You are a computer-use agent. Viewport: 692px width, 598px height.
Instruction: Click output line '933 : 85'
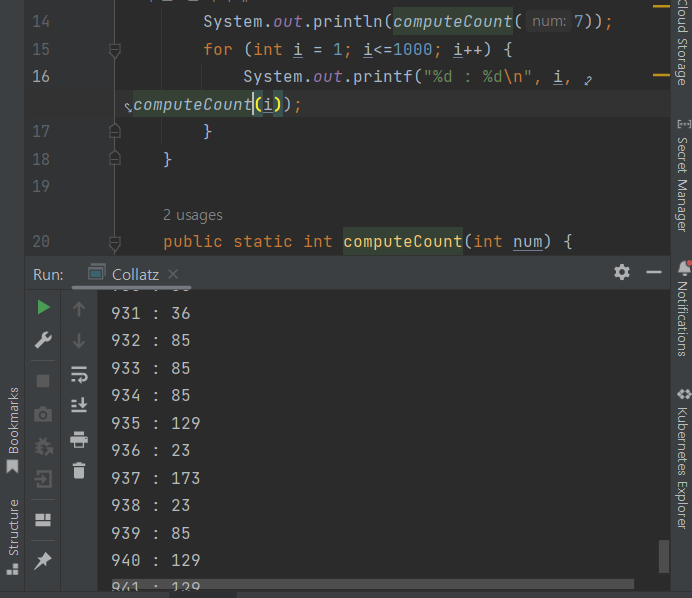coord(151,368)
